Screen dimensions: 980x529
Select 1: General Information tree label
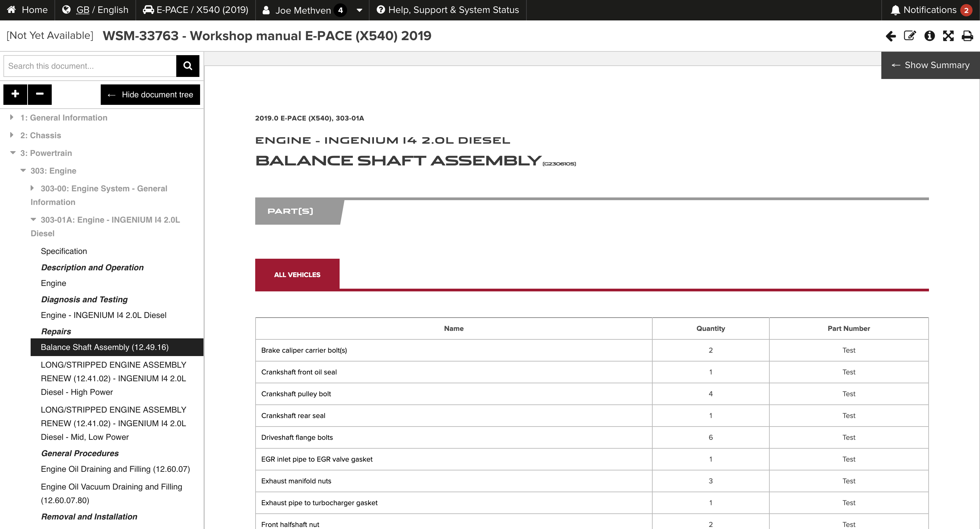click(x=64, y=117)
